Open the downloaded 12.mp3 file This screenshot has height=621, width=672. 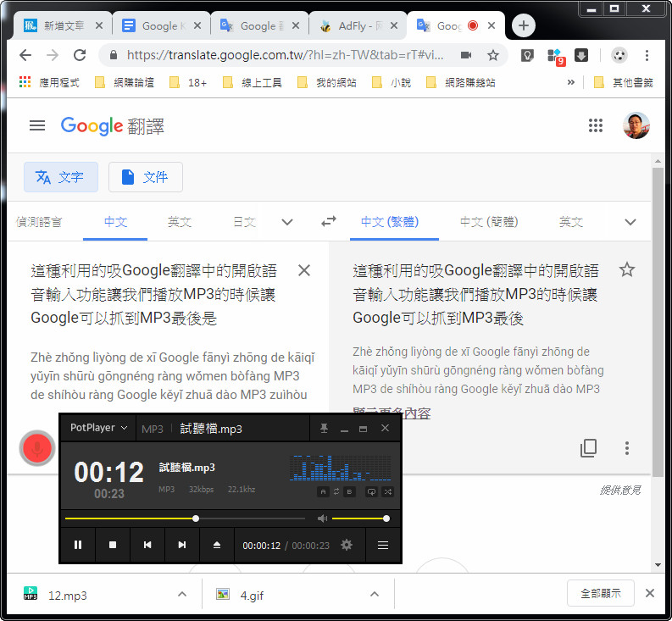click(67, 596)
